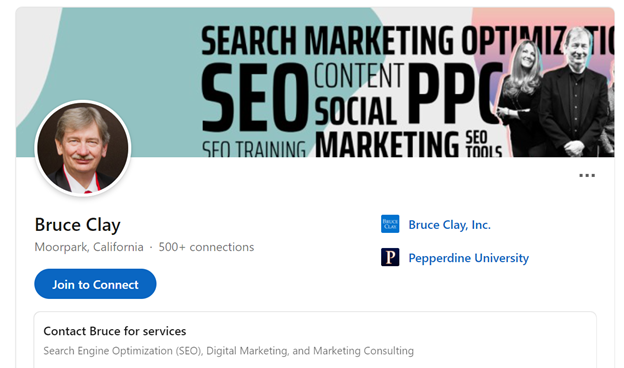Click the Bruce Clay, Inc. company logo icon
The image size is (624, 368).
click(x=390, y=224)
